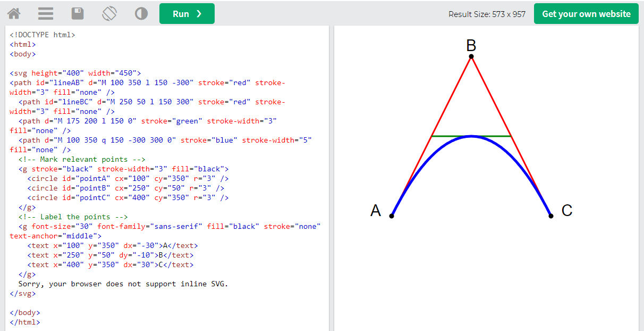Click the circle id="pointB" code line
This screenshot has height=331, width=644.
[x=126, y=188]
